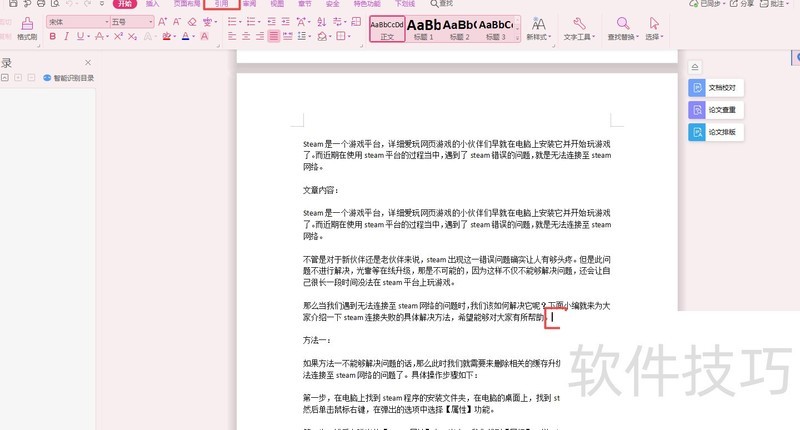Toggle superscript X² formatting
The height and width of the screenshot is (430, 800).
[x=118, y=36]
